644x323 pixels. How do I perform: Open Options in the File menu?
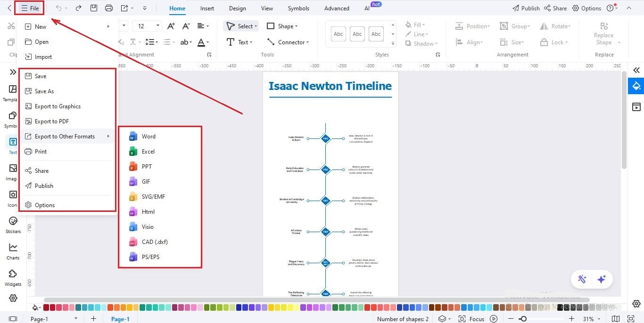pyautogui.click(x=67, y=205)
